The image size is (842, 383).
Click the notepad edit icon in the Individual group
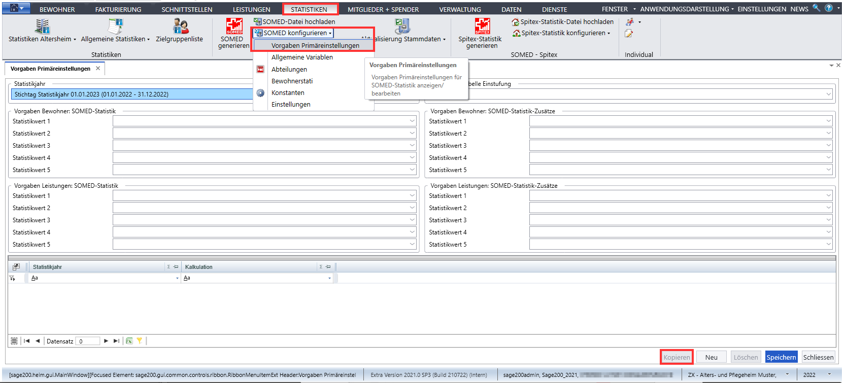click(629, 33)
